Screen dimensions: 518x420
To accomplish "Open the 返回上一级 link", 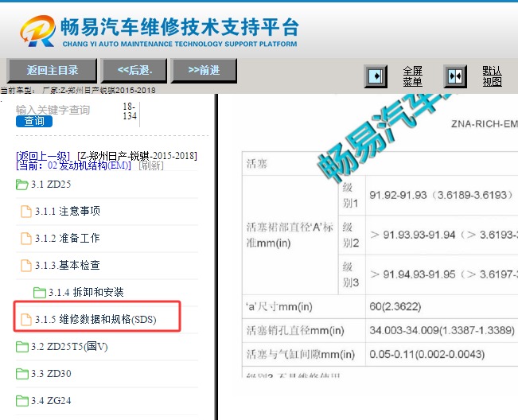I will point(43,156).
